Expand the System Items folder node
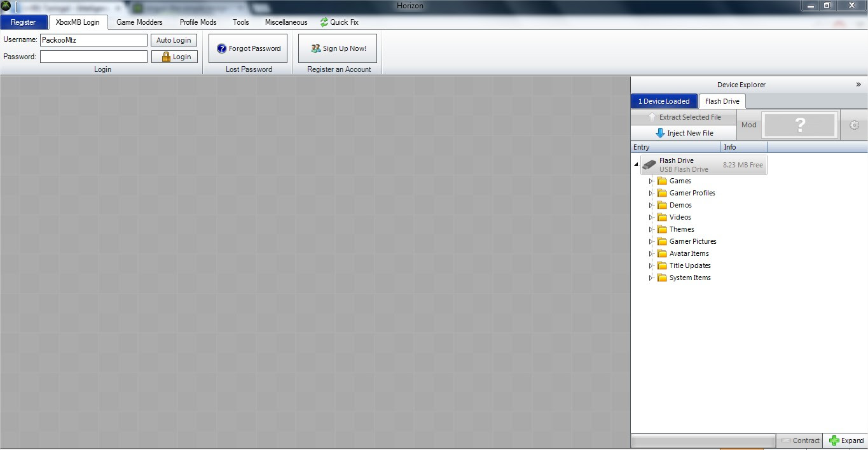Viewport: 868px width, 450px height. 651,278
